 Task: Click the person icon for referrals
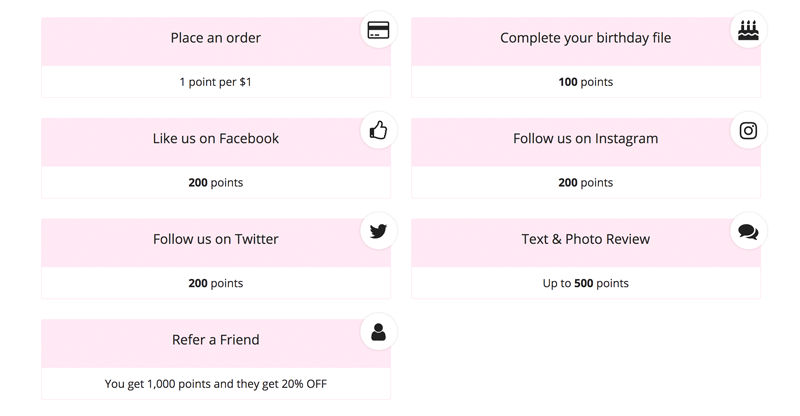378,332
